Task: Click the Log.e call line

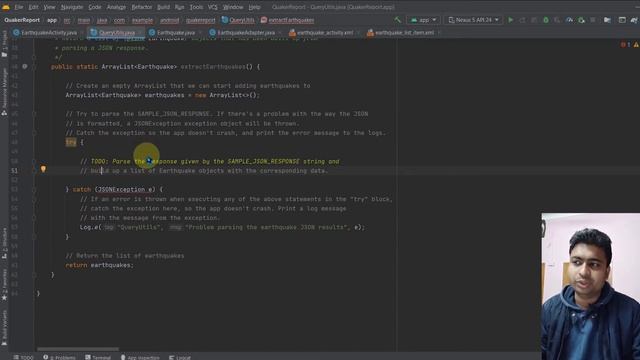Action: click(x=222, y=227)
